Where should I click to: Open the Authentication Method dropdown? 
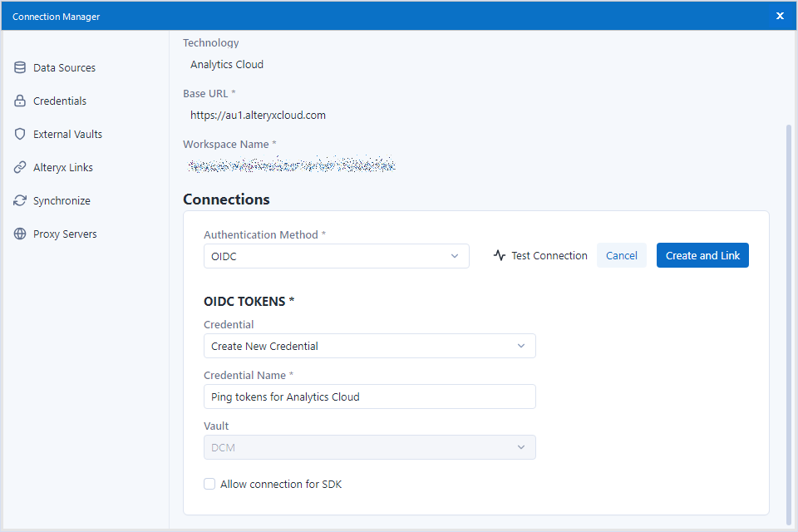tap(337, 256)
